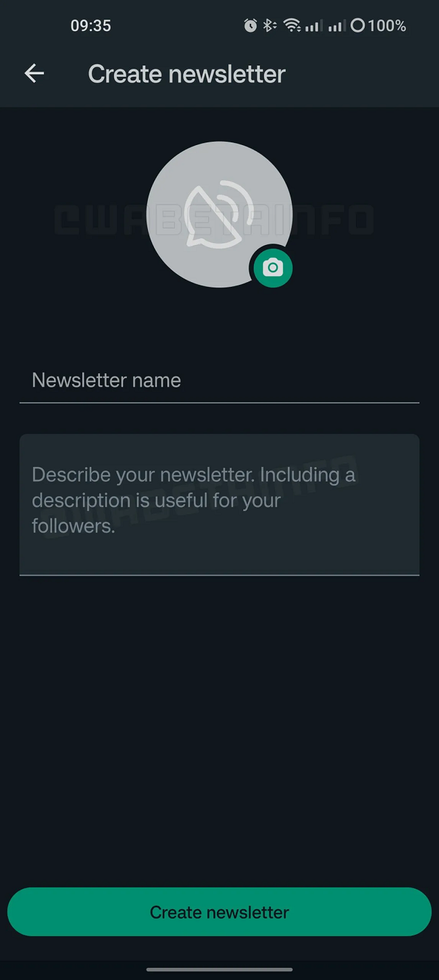This screenshot has height=980, width=439.
Task: Focus the Newsletter name field
Action: pyautogui.click(x=219, y=380)
